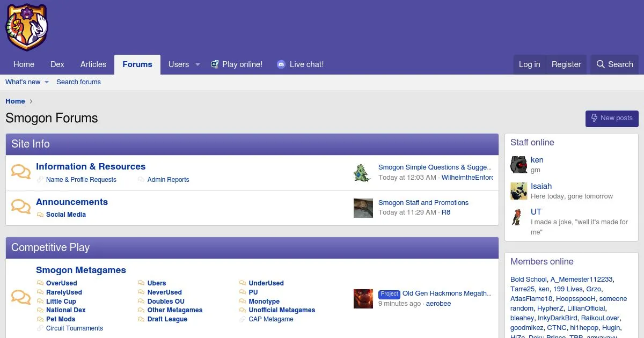Open the Articles navigation tab

click(x=93, y=64)
